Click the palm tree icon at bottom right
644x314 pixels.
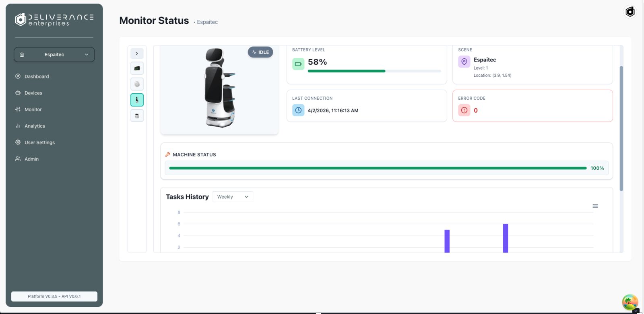coord(630,303)
